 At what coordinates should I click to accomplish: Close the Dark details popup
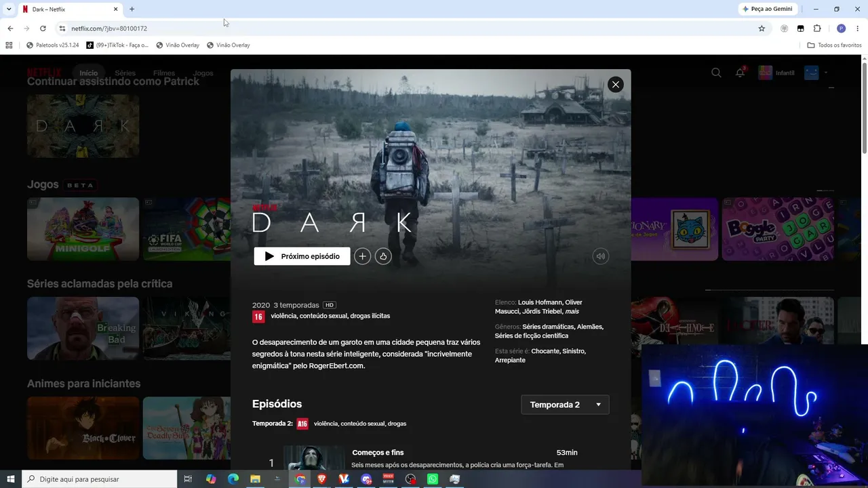pos(615,84)
